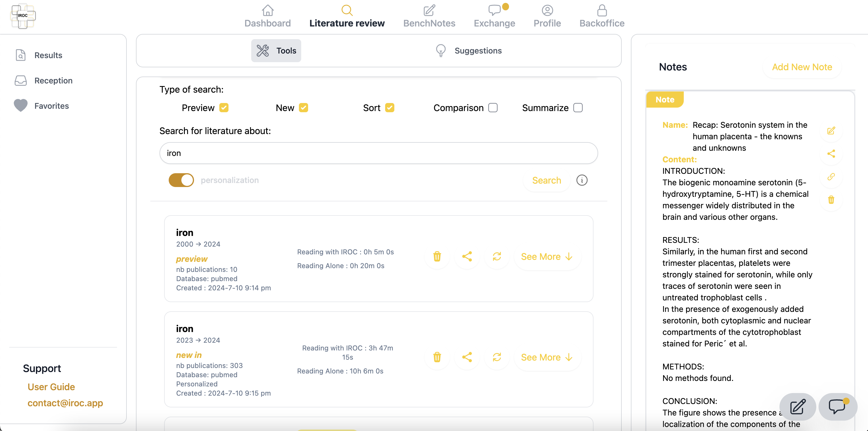The width and height of the screenshot is (868, 431).
Task: Click the contact@iroc.app email link
Action: 65,403
